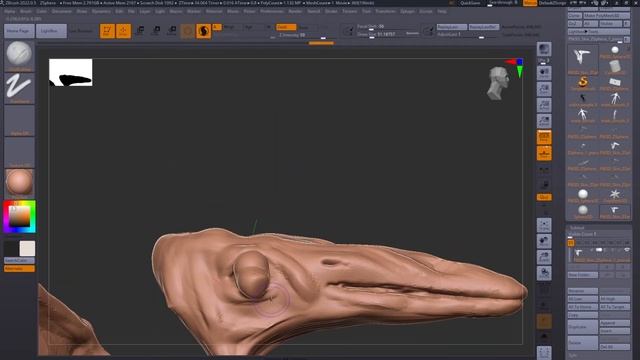Screen dimensions: 640x360
Task: Select the Rotate transform tool in top shelf
Action: point(172,31)
